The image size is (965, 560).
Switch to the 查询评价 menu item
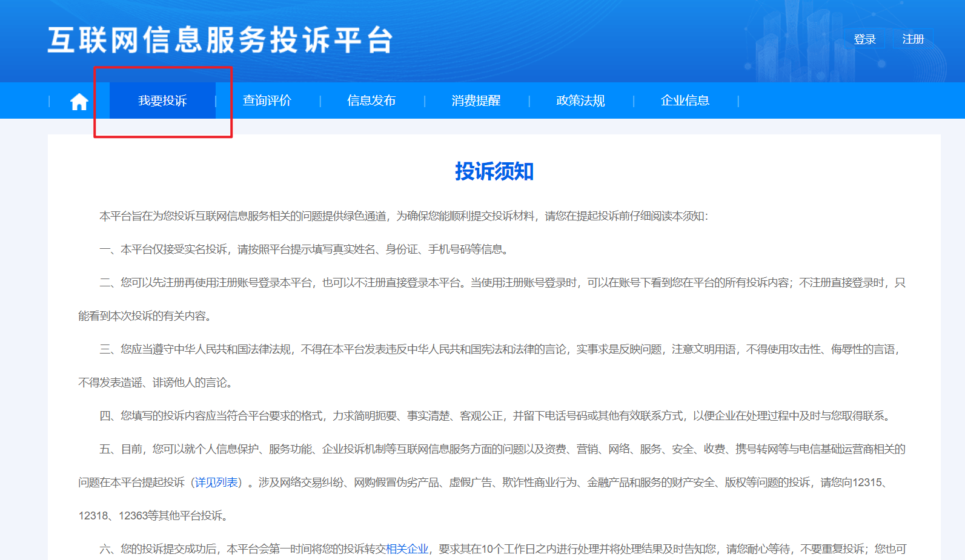[x=267, y=101]
